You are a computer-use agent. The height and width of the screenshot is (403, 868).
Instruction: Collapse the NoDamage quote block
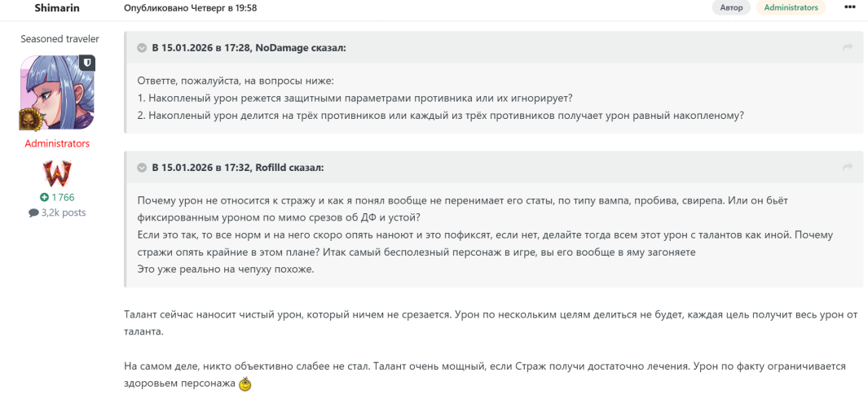click(x=142, y=48)
